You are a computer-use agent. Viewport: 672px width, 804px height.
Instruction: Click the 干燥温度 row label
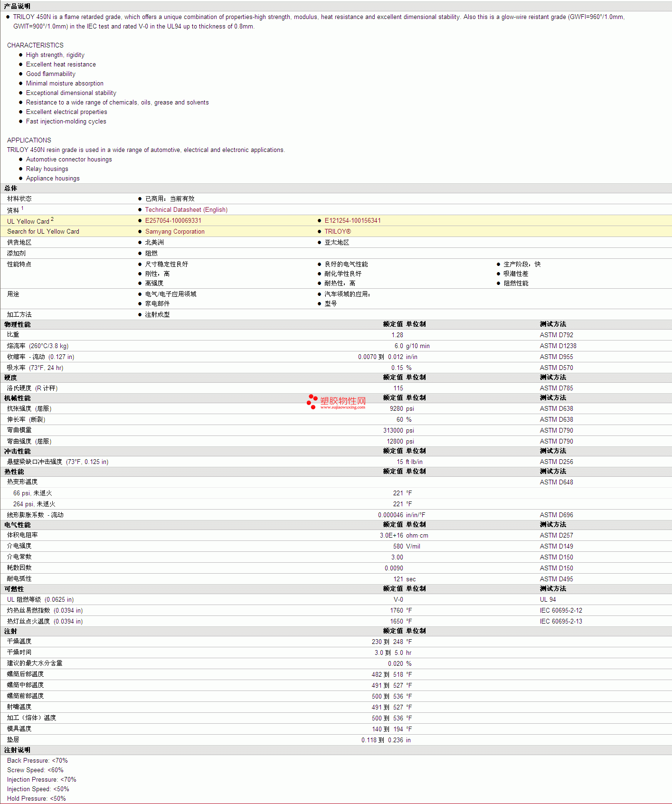[19, 642]
